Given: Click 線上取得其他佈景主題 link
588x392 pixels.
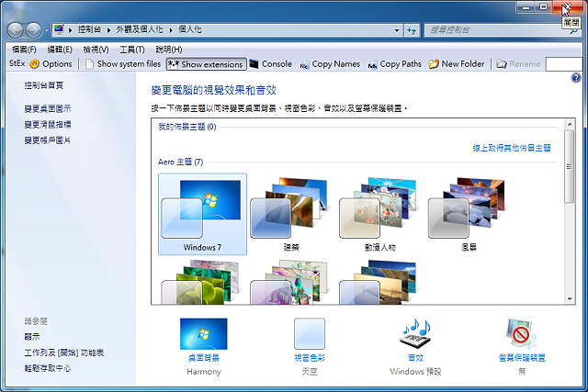Looking at the screenshot, I should point(512,148).
